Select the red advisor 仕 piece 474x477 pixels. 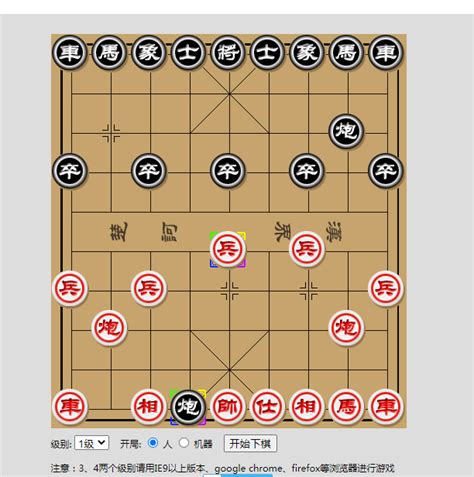pyautogui.click(x=267, y=407)
